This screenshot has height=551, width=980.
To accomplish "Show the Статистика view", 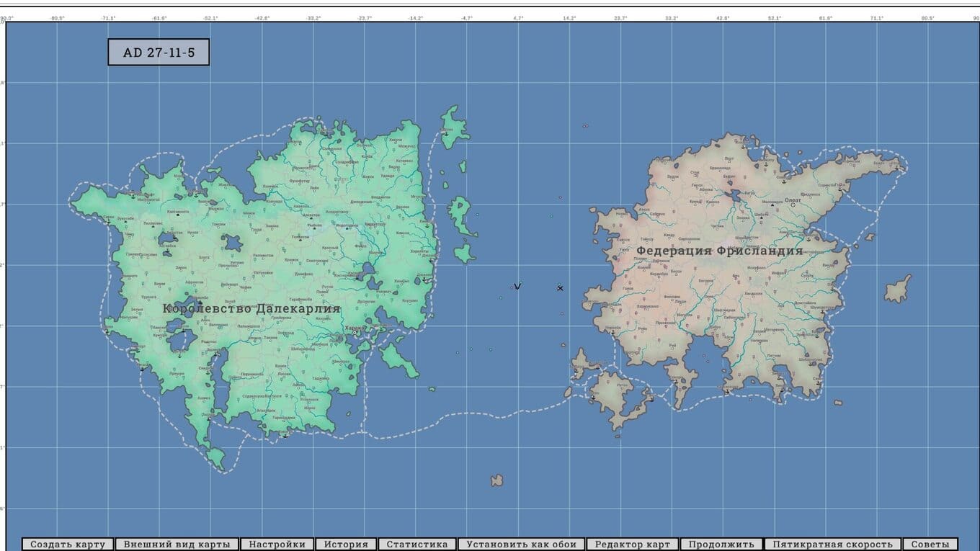I will click(x=417, y=545).
